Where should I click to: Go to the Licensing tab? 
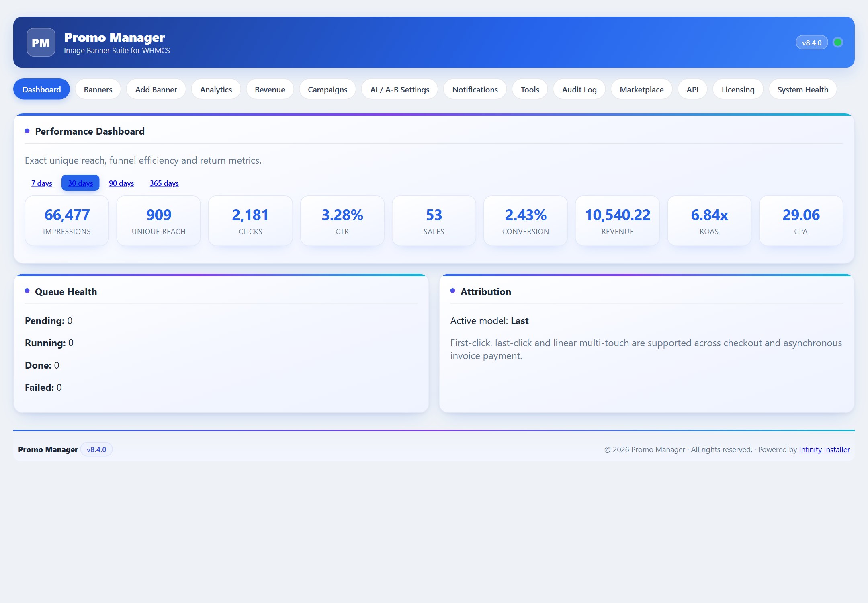coord(738,89)
